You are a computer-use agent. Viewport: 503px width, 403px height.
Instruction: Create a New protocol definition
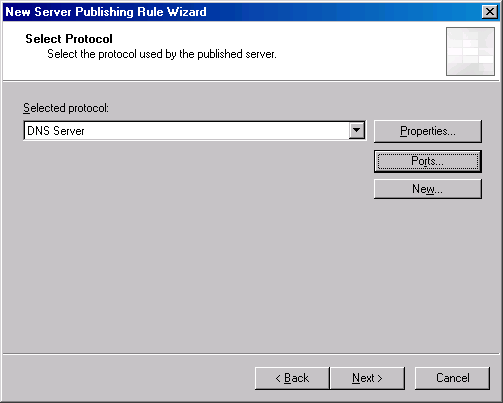(x=428, y=189)
